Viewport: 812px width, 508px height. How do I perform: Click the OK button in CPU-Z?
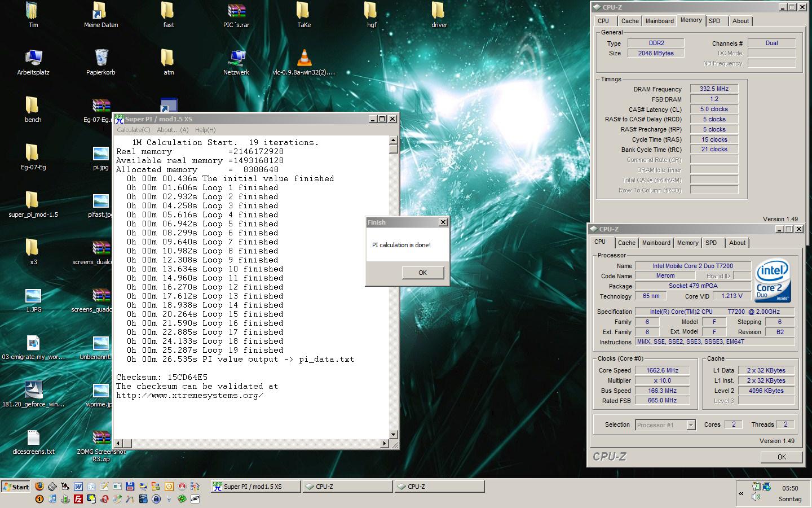tap(781, 457)
